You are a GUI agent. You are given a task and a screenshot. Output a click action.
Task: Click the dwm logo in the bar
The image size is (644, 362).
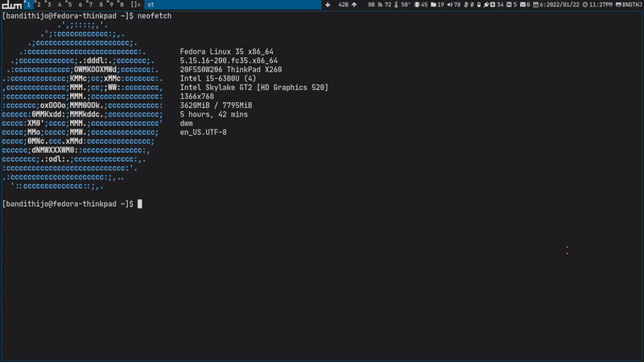(11, 5)
